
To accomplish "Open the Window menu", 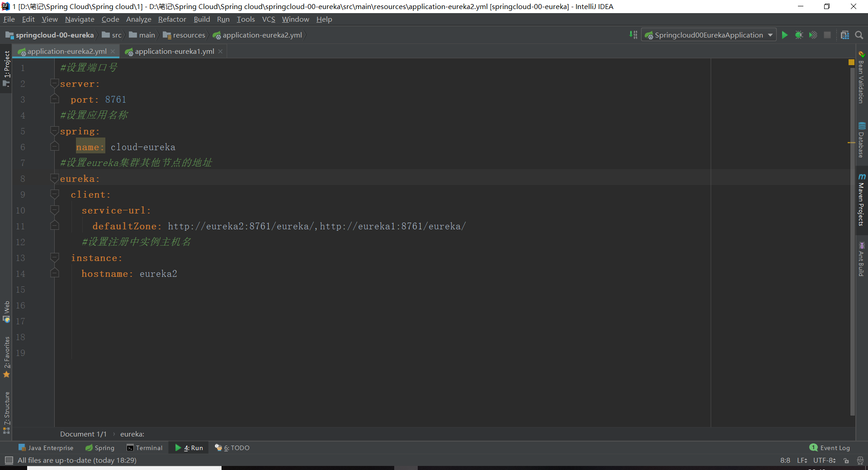I will click(x=296, y=19).
